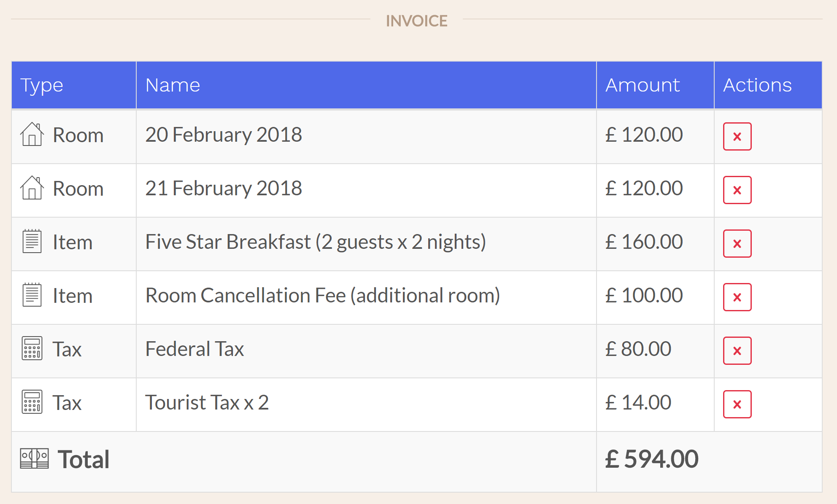Click the Five Star Breakfast item name
Screen dimensions: 837x504
(x=316, y=242)
